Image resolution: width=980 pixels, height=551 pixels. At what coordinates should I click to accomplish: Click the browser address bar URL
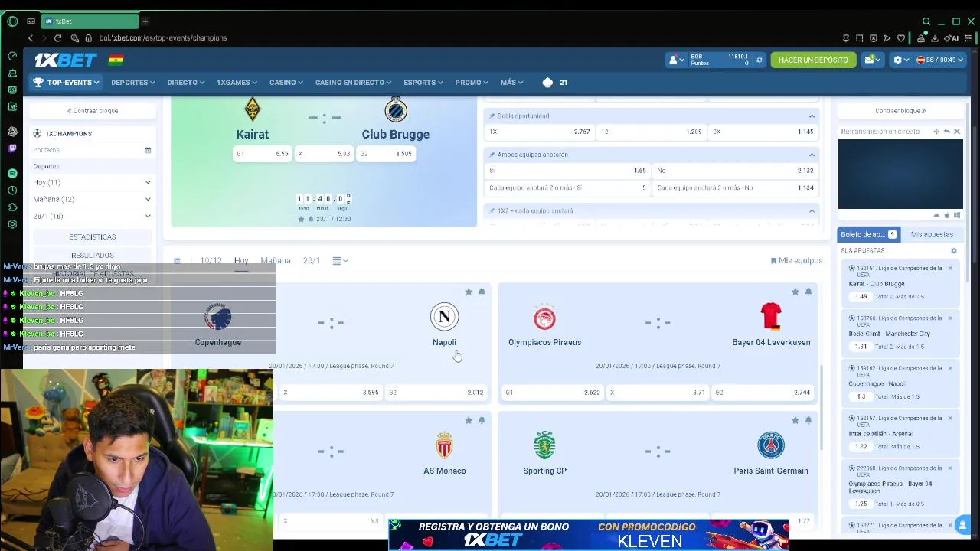(163, 37)
